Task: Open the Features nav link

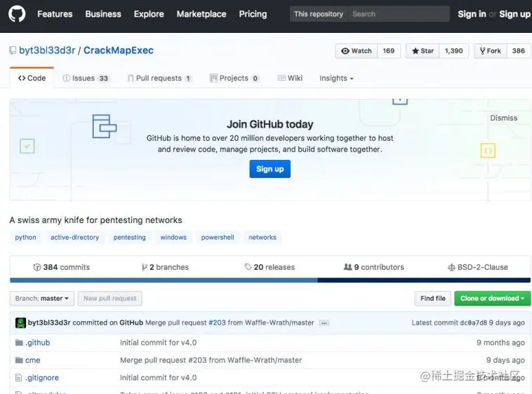Action: (55, 14)
